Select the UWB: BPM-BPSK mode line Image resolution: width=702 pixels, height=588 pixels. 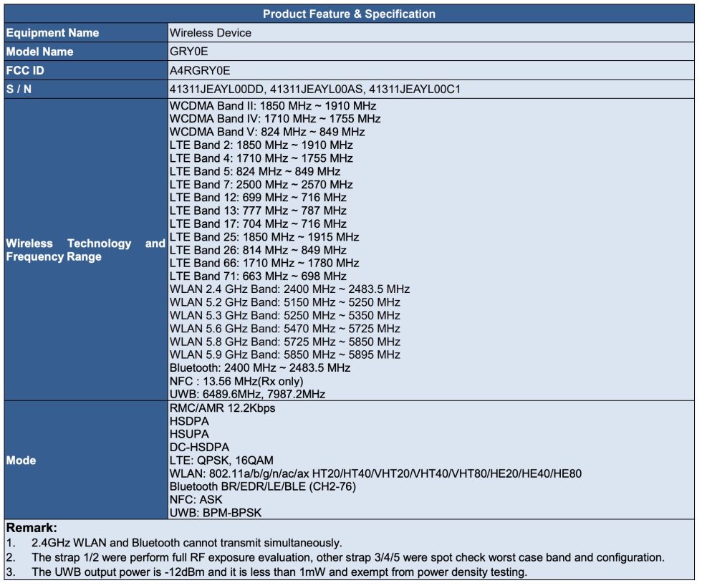(x=216, y=513)
